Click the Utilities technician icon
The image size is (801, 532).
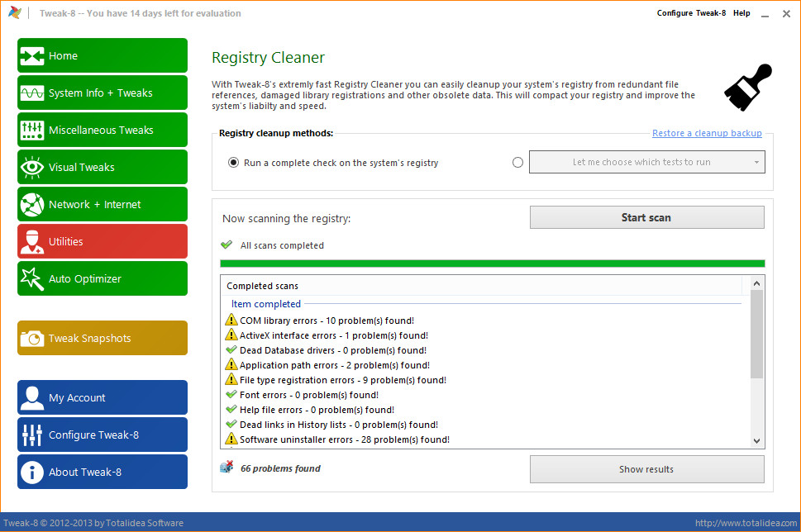coord(32,241)
